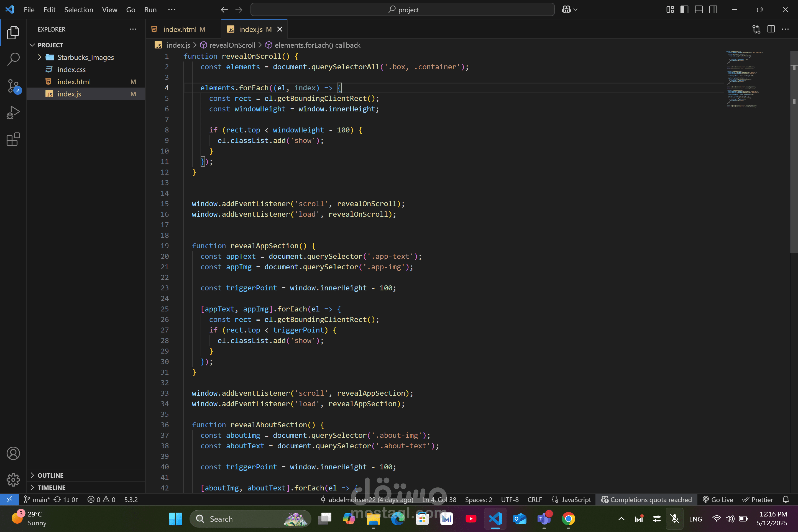Toggle the bottom panel visibility

click(x=699, y=9)
